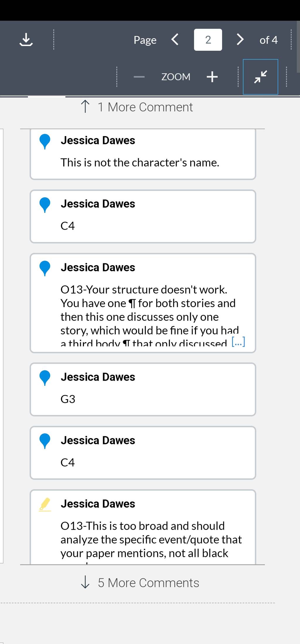Click the yellow highlighter annotation icon

(x=45, y=504)
